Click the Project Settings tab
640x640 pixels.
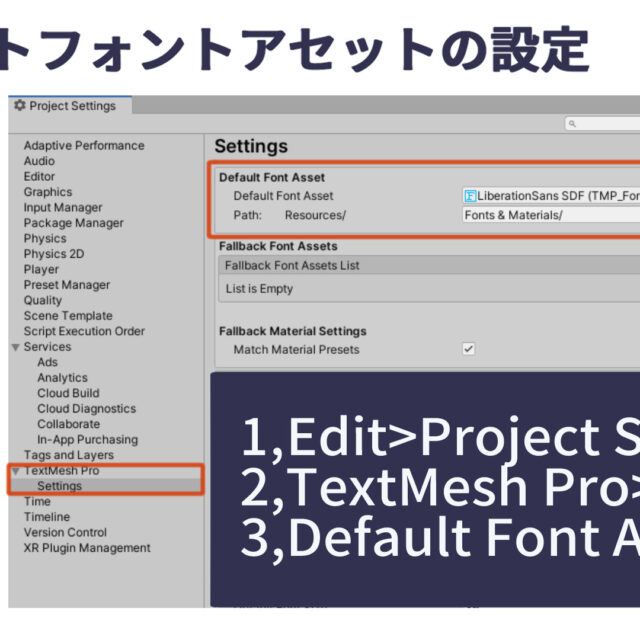tap(70, 106)
